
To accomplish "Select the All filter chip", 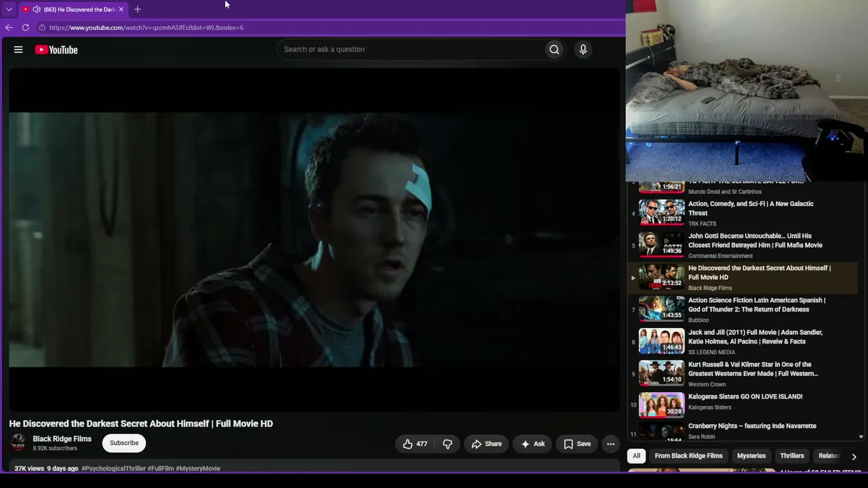I will (636, 456).
